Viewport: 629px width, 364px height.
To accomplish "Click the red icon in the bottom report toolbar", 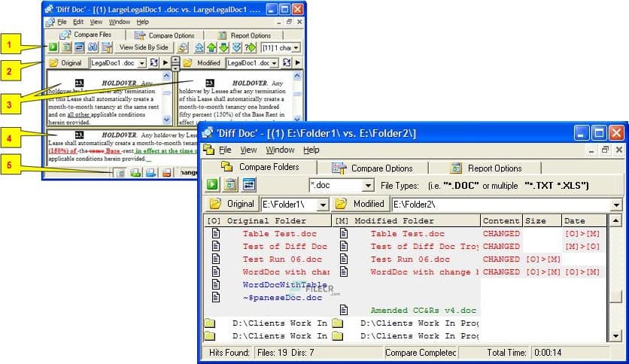I will 166,173.
